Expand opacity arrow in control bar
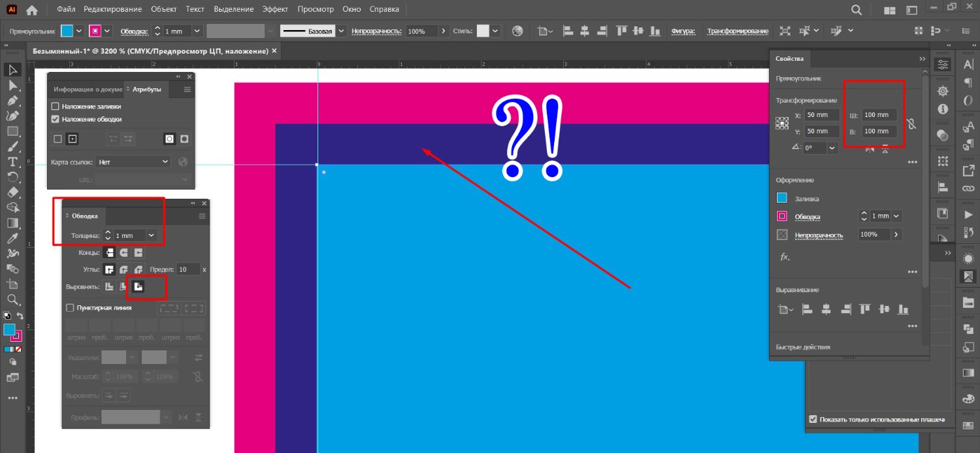The width and height of the screenshot is (980, 453). click(444, 31)
